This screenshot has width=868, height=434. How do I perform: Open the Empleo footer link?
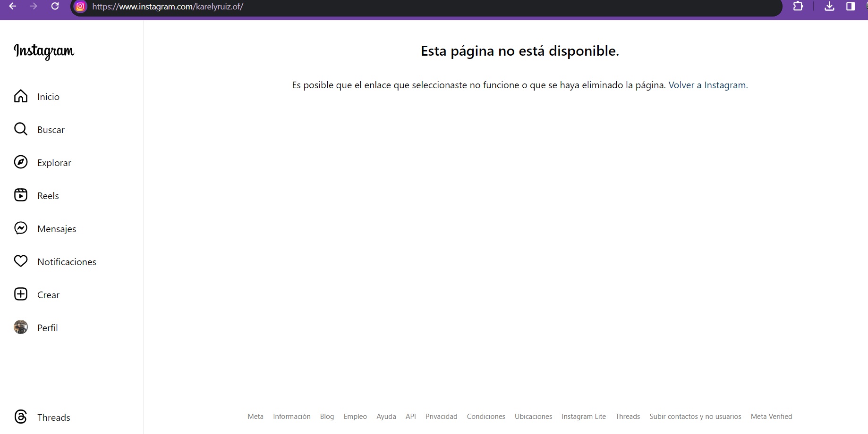(355, 417)
